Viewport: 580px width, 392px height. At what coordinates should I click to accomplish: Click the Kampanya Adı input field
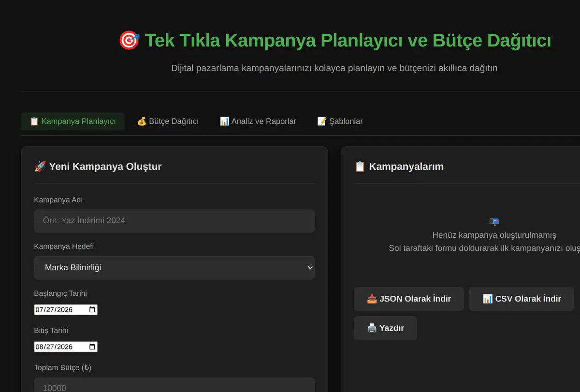[174, 221]
